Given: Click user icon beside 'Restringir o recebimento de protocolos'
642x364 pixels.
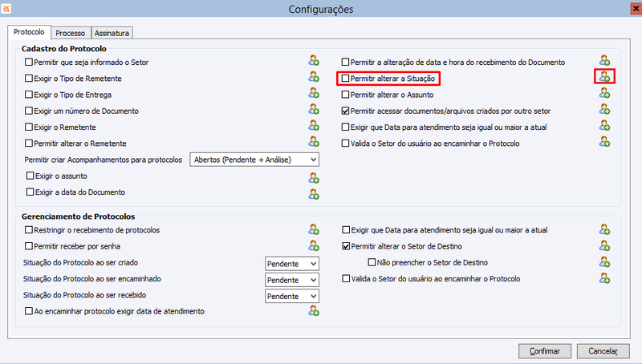Looking at the screenshot, I should [314, 229].
